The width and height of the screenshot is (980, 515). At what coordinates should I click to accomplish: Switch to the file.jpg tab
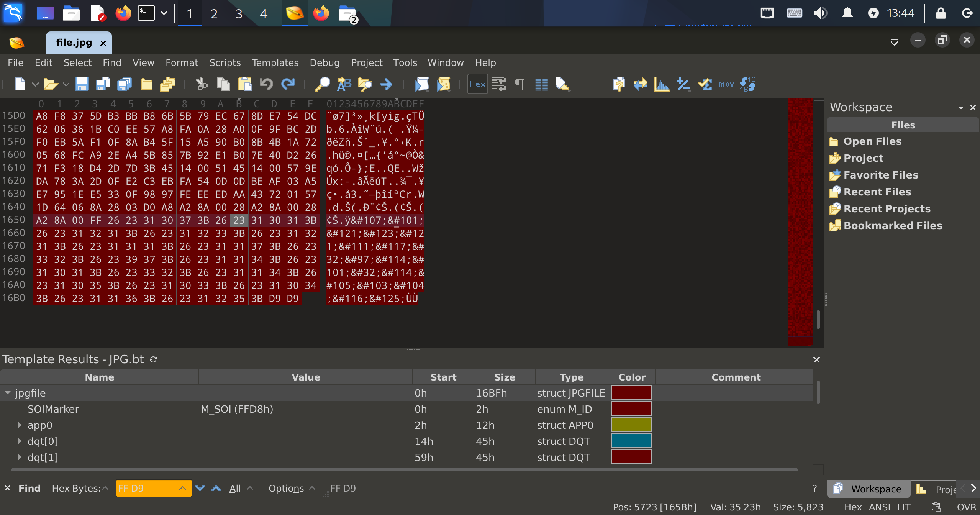pyautogui.click(x=74, y=43)
